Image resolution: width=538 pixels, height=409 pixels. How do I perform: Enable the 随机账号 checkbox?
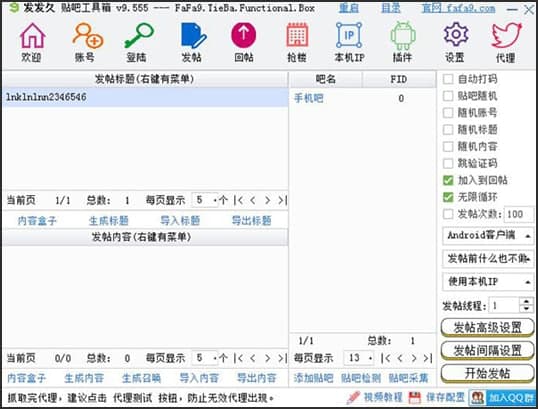(x=448, y=113)
